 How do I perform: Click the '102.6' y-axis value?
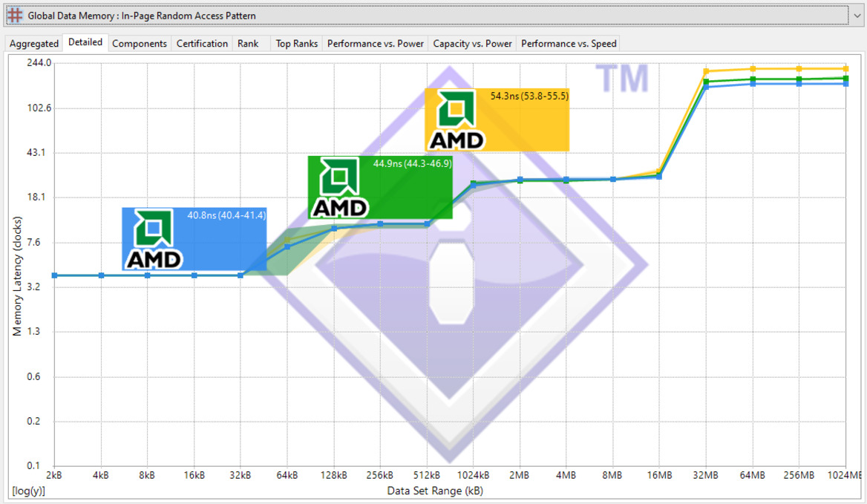click(x=39, y=108)
